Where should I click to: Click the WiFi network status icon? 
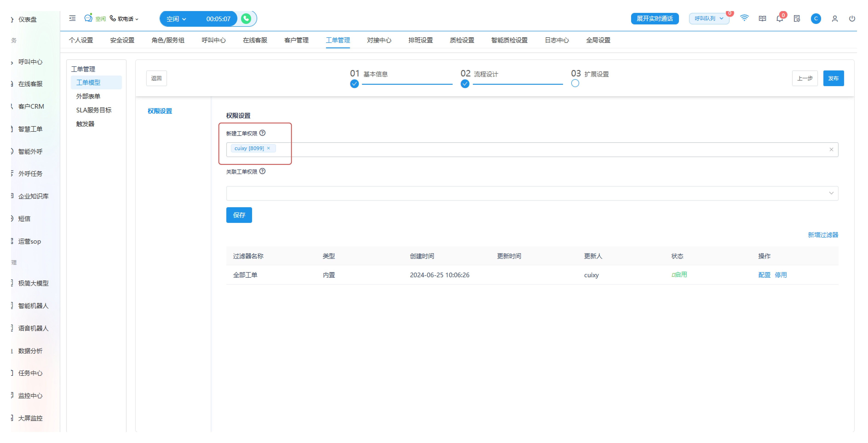(744, 18)
